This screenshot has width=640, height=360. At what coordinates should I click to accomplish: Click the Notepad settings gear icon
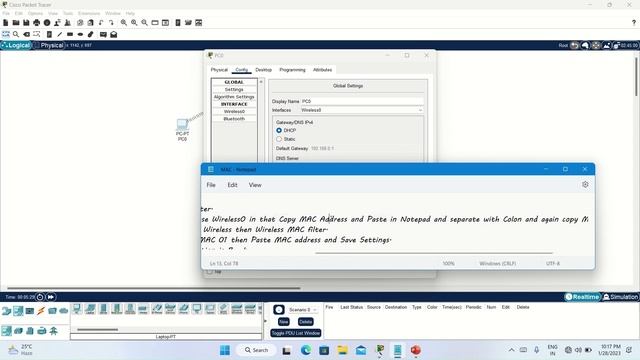pyautogui.click(x=585, y=184)
